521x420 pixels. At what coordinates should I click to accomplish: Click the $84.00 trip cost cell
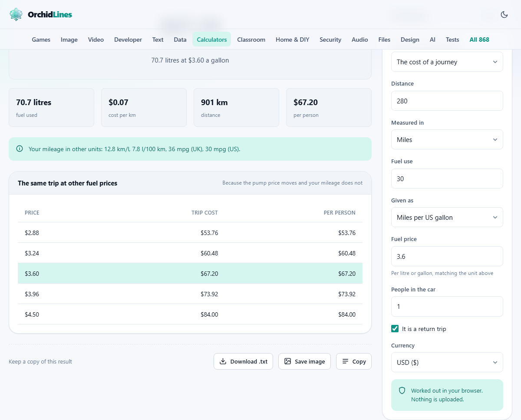click(209, 314)
